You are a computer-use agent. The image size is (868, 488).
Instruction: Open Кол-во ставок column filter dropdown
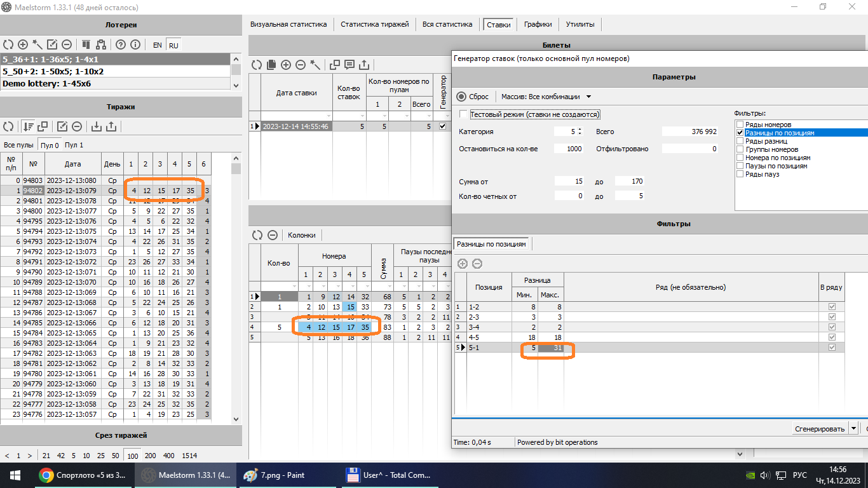click(363, 116)
